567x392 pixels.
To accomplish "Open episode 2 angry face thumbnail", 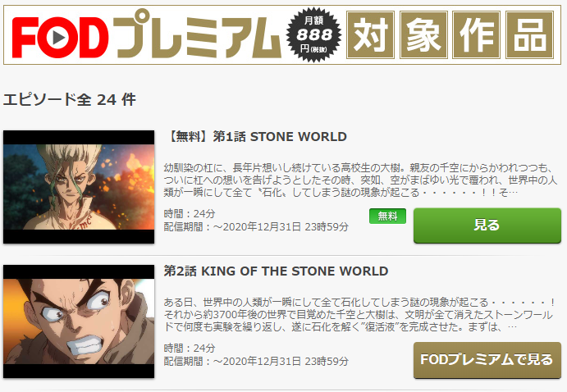I will pos(79,321).
